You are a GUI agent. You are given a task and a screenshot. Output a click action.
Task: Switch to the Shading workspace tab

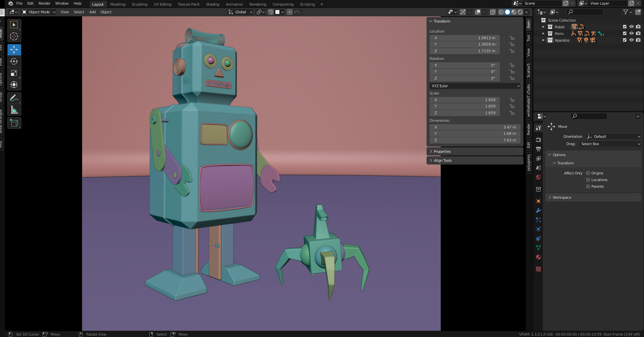coord(212,4)
